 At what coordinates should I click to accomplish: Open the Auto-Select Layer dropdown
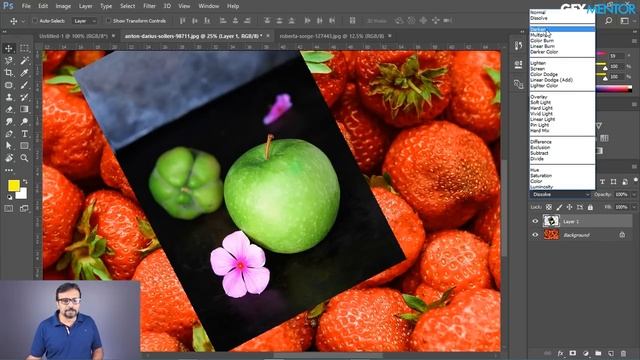point(85,20)
